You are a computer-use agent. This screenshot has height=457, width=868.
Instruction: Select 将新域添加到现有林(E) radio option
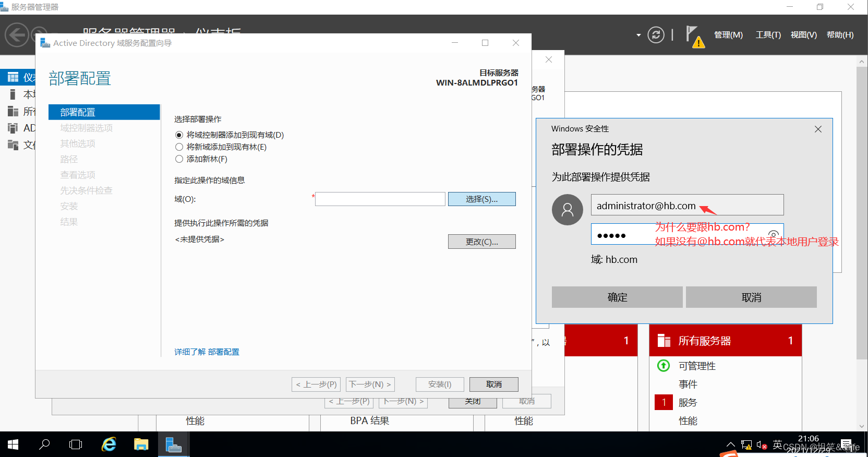tap(179, 147)
